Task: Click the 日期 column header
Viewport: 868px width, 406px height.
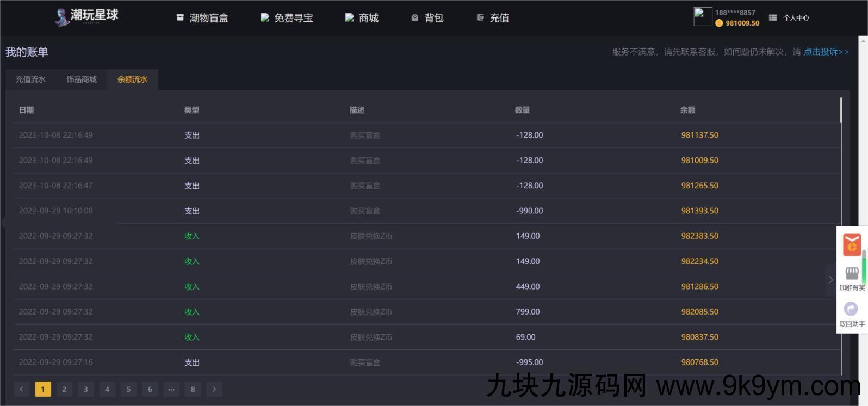Action: (27, 110)
